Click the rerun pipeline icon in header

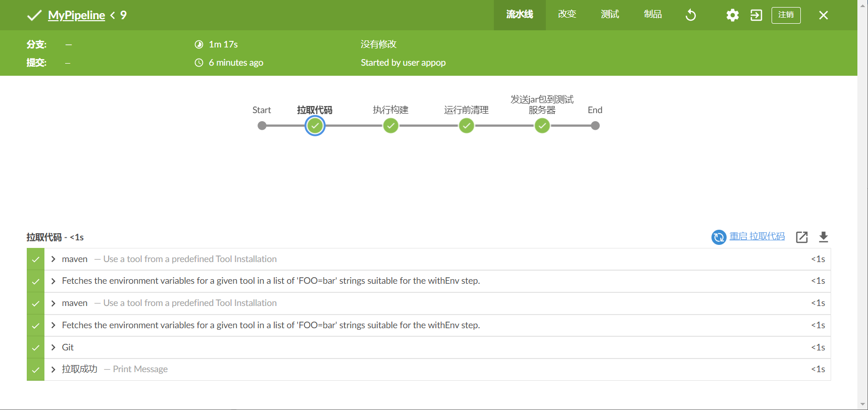[690, 15]
